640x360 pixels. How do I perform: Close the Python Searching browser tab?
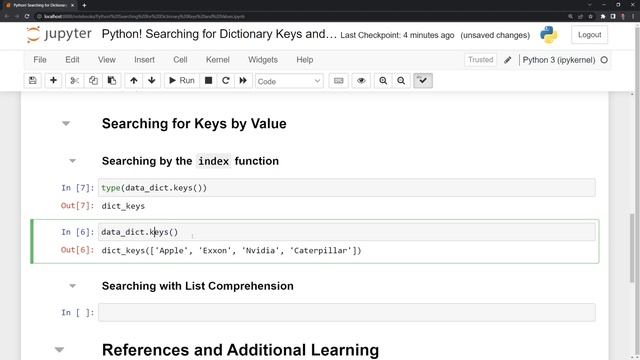tap(72, 5)
